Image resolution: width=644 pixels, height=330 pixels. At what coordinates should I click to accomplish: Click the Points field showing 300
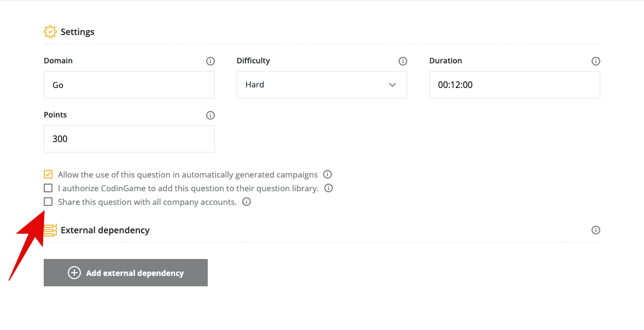(x=129, y=139)
